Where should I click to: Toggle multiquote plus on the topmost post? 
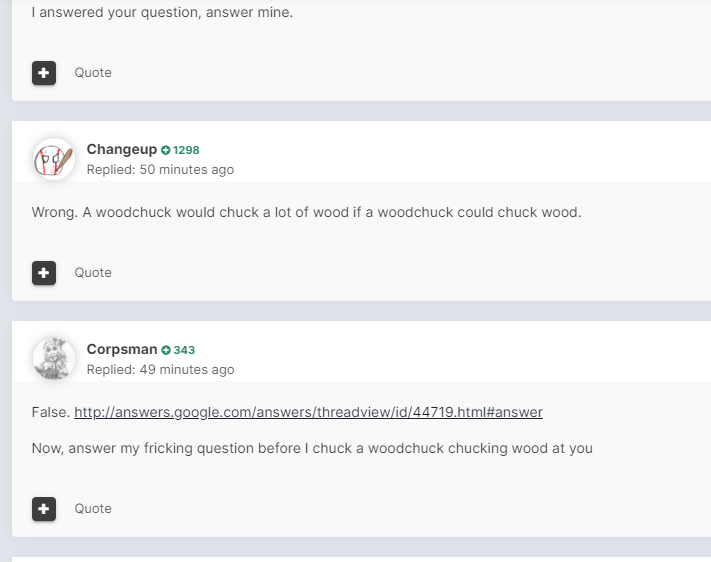(44, 73)
